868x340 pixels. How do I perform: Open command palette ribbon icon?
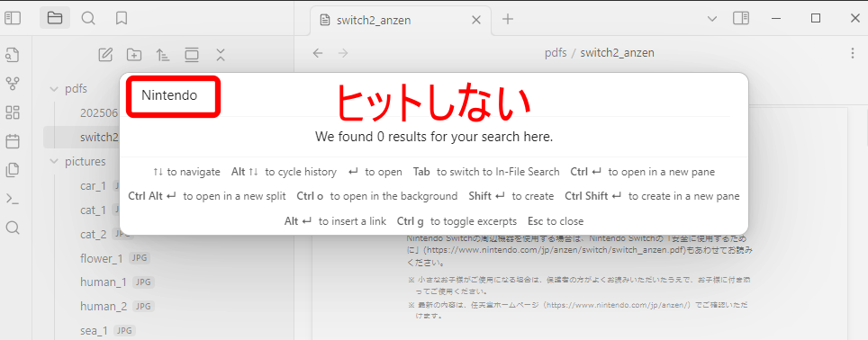[x=13, y=199]
